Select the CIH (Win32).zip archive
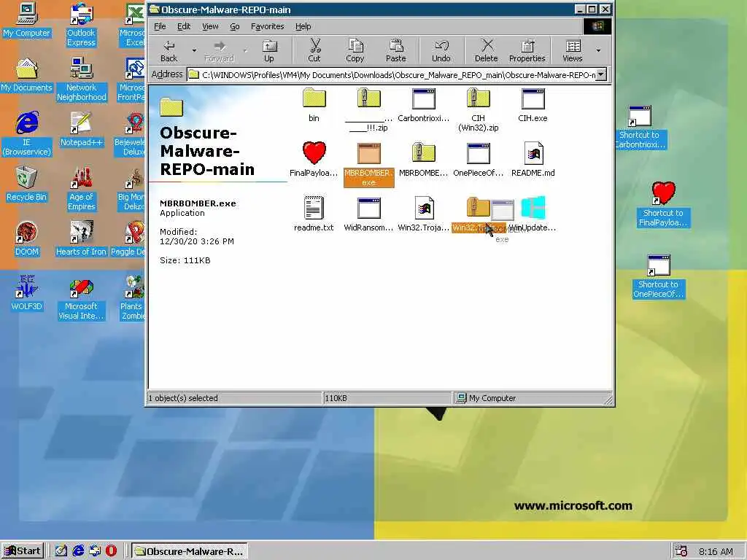747x560 pixels. click(x=479, y=109)
